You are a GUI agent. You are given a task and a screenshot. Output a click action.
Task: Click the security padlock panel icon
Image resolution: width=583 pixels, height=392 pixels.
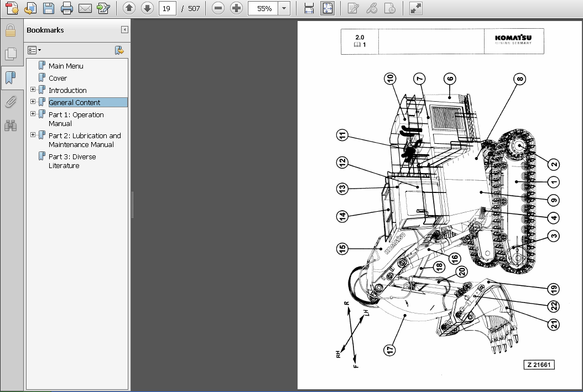[x=11, y=31]
